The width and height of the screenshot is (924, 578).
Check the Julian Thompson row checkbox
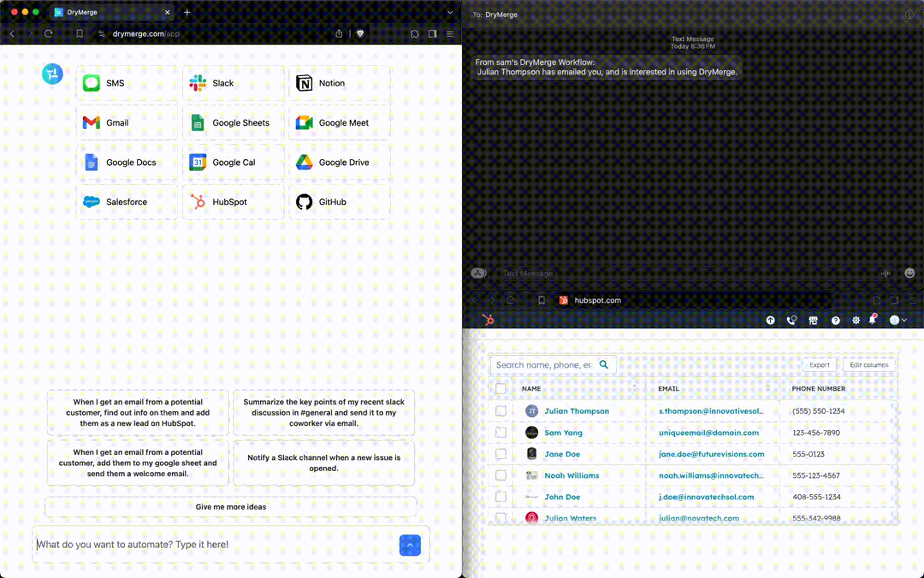pos(500,411)
